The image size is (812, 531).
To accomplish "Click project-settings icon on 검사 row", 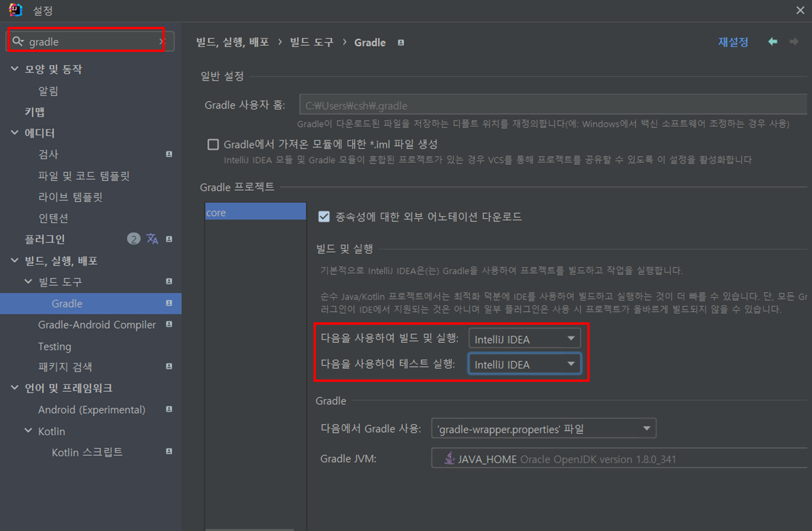I will click(x=169, y=154).
